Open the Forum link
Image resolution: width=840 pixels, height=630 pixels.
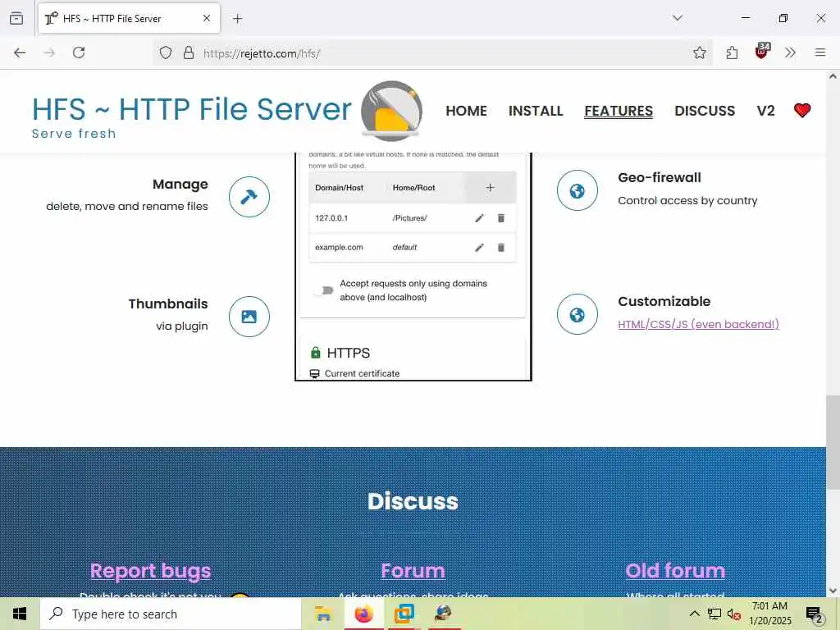tap(413, 571)
